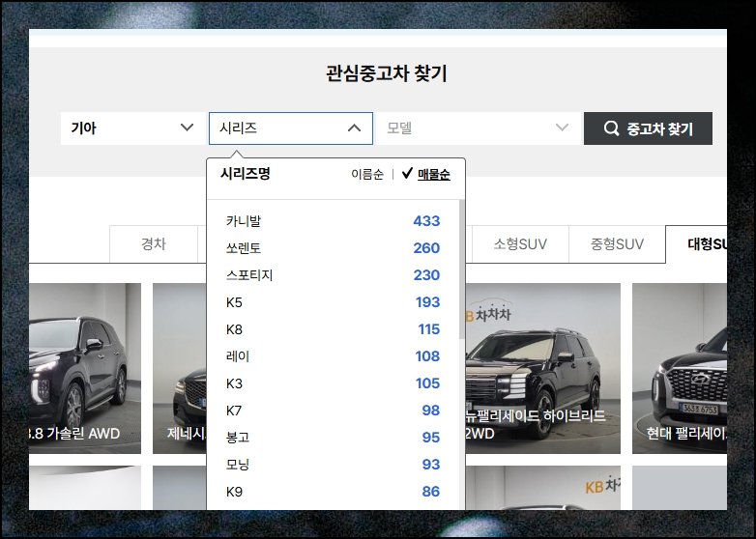Select 스포티지 from the series list
The image size is (756, 539).
pyautogui.click(x=333, y=275)
